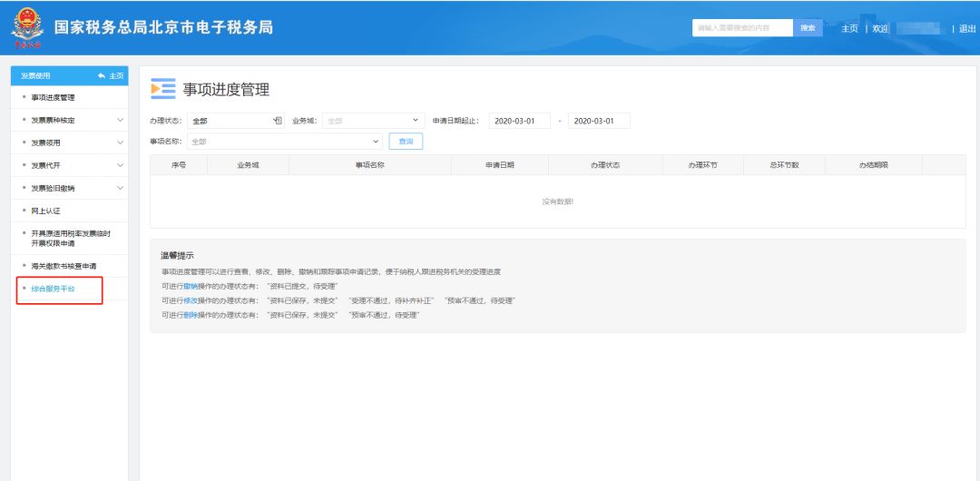The width and height of the screenshot is (980, 481).
Task: Open 综合服务平台 in the sidebar
Action: tap(54, 289)
